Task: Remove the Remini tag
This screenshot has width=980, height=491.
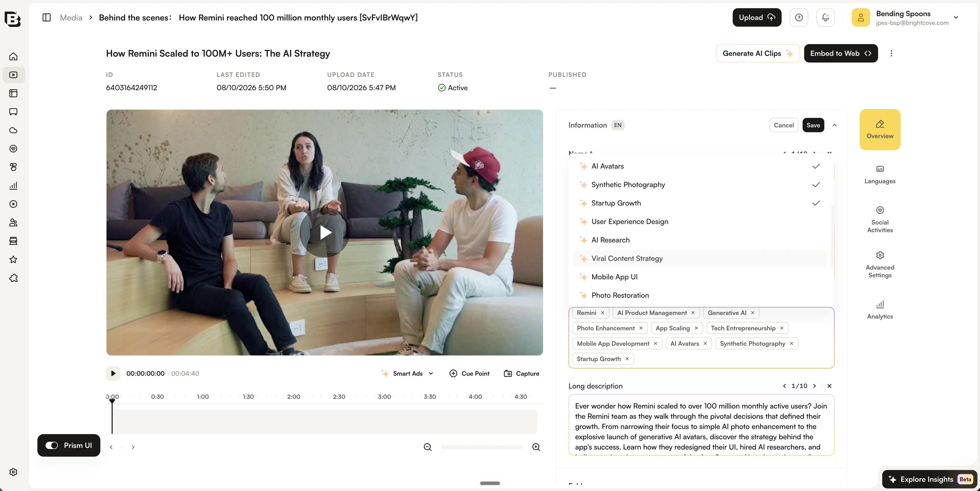Action: 603,313
